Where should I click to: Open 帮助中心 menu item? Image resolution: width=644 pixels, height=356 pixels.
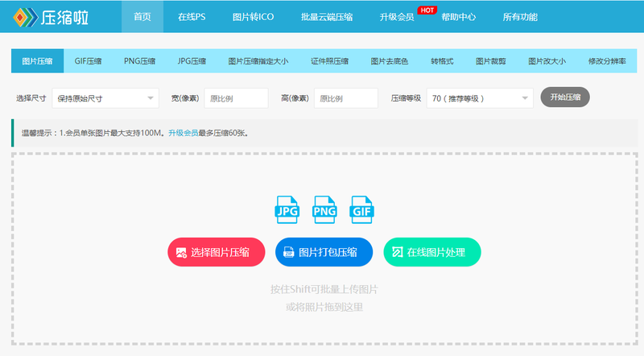pos(458,17)
